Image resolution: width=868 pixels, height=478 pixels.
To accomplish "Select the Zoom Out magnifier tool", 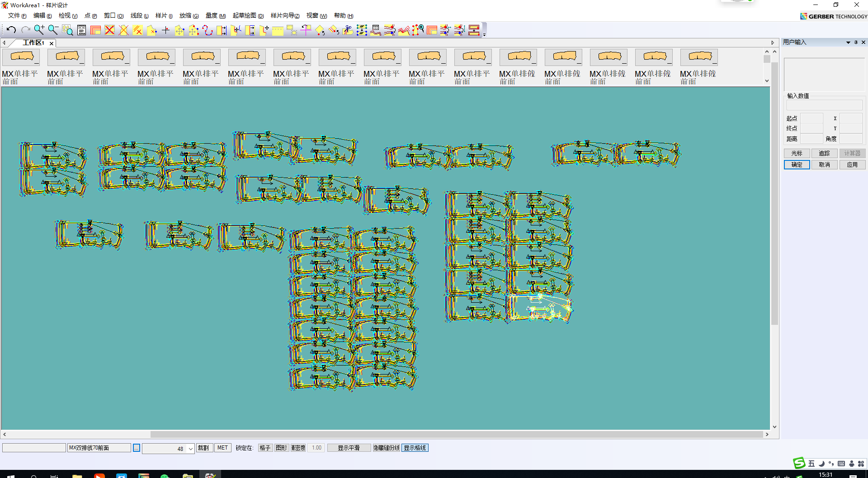I will pyautogui.click(x=53, y=30).
